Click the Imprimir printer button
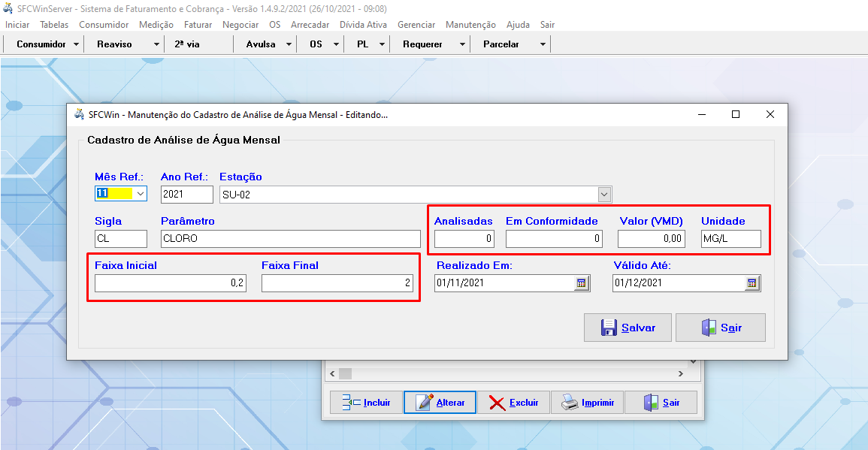The height and width of the screenshot is (450, 868). [x=587, y=403]
